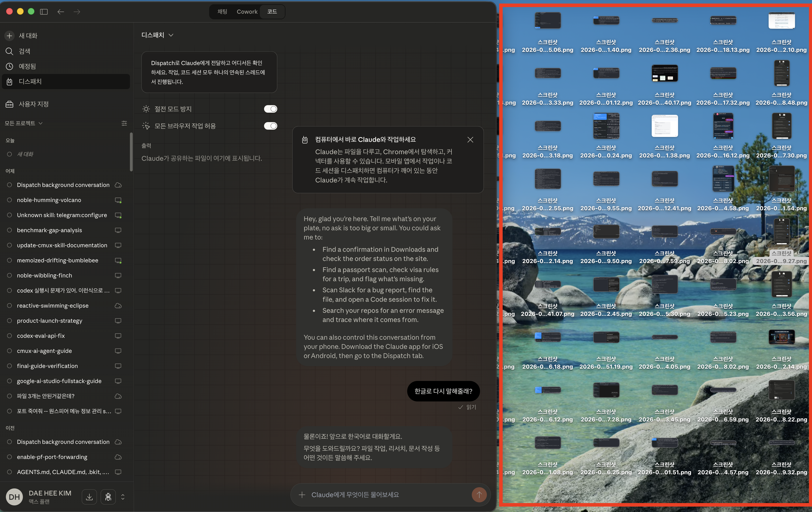Start a new chat with the plus icon
The image size is (812, 512).
[9, 36]
